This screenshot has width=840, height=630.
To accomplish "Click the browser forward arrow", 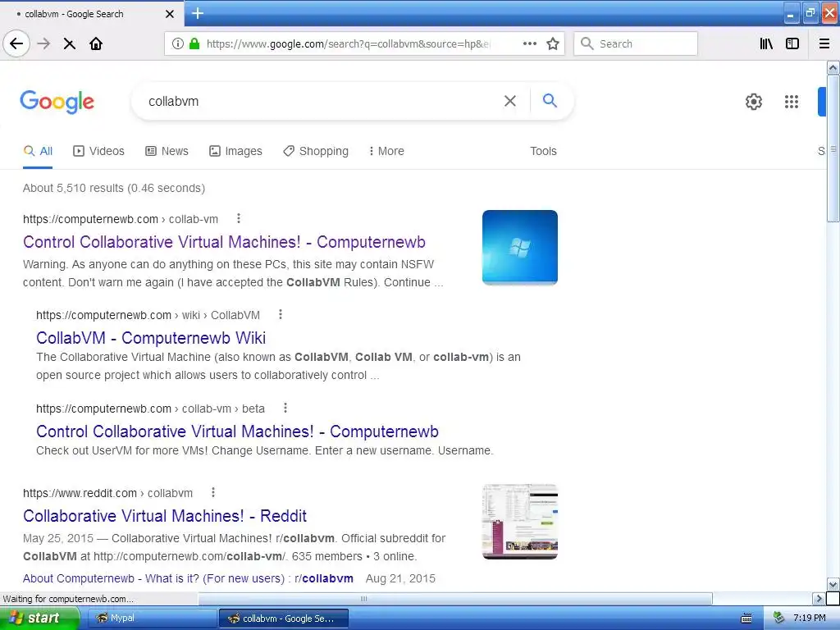I will (x=43, y=44).
